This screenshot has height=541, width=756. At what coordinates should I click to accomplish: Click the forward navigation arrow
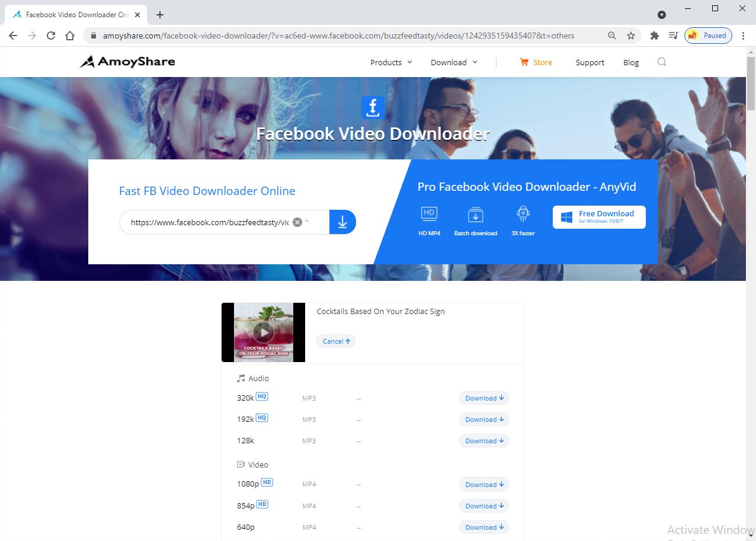(32, 36)
